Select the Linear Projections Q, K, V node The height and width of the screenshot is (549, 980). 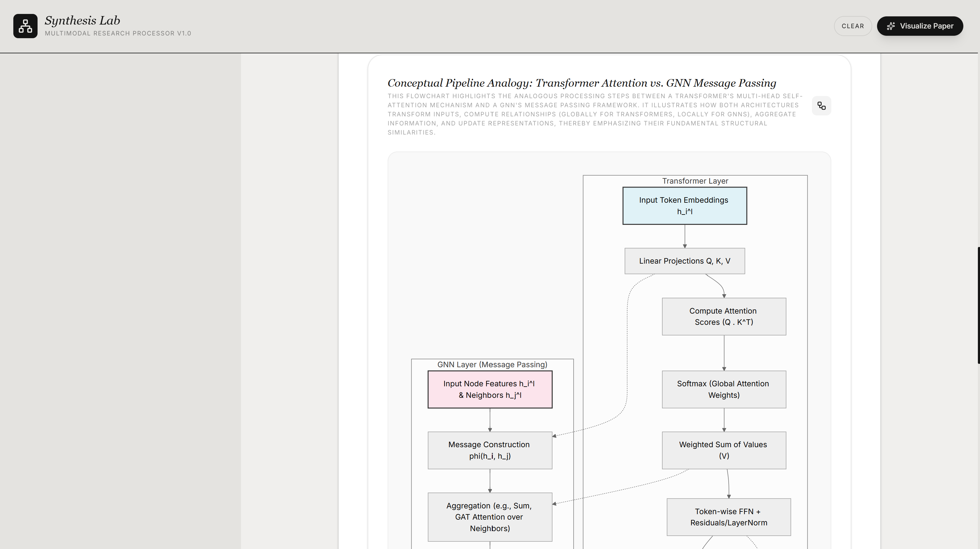tap(684, 261)
